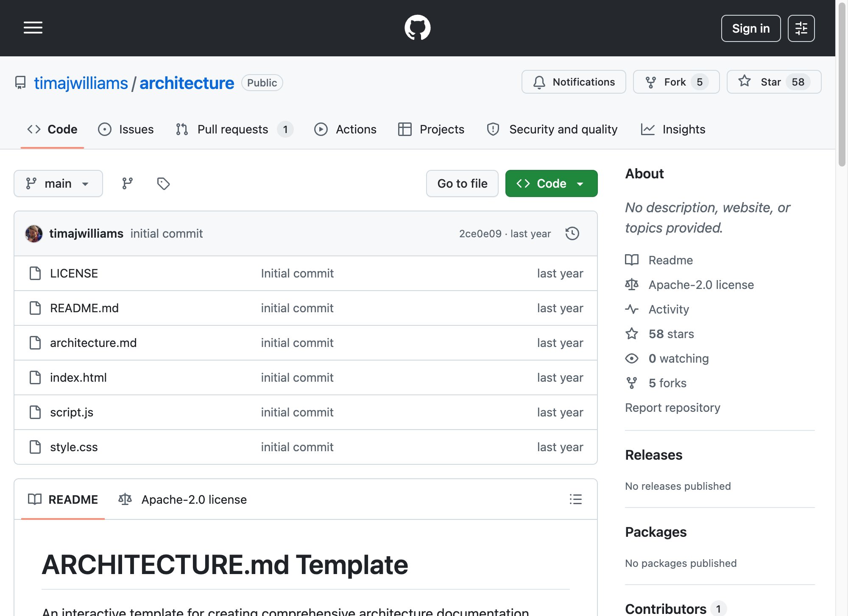This screenshot has width=848, height=616.
Task: Open the index.html file
Action: (x=78, y=377)
